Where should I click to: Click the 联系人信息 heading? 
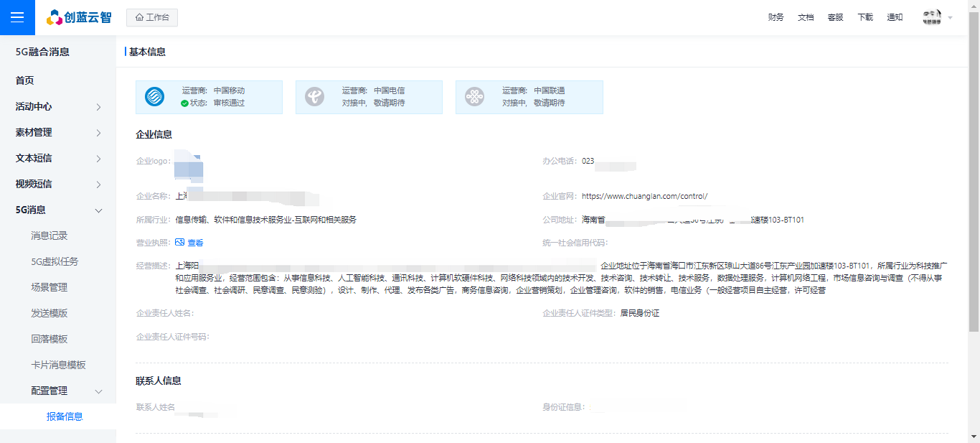pos(159,381)
